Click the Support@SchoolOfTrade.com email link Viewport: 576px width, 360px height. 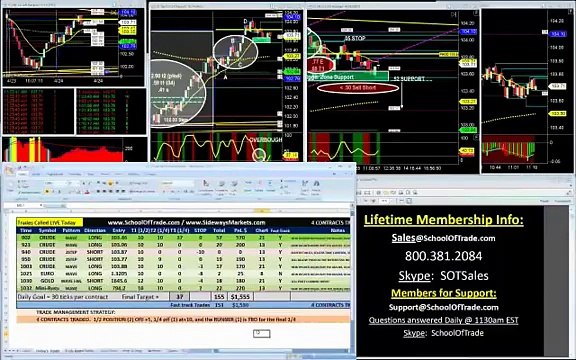pos(443,307)
